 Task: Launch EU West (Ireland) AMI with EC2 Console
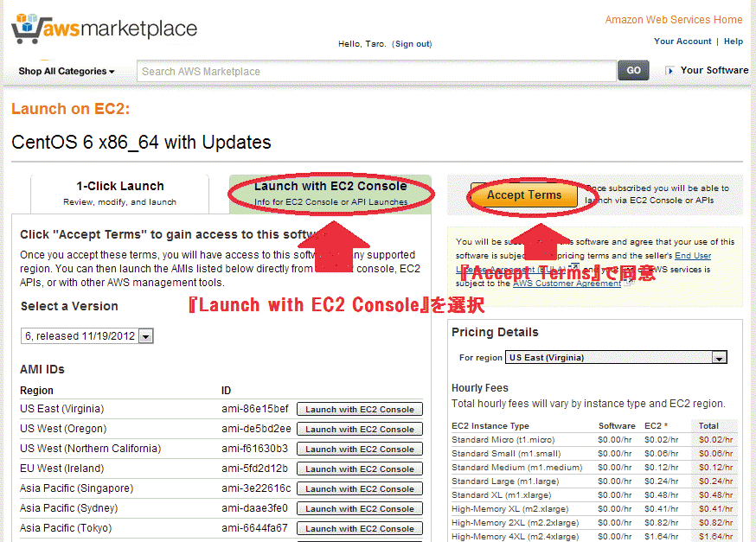[x=360, y=469]
